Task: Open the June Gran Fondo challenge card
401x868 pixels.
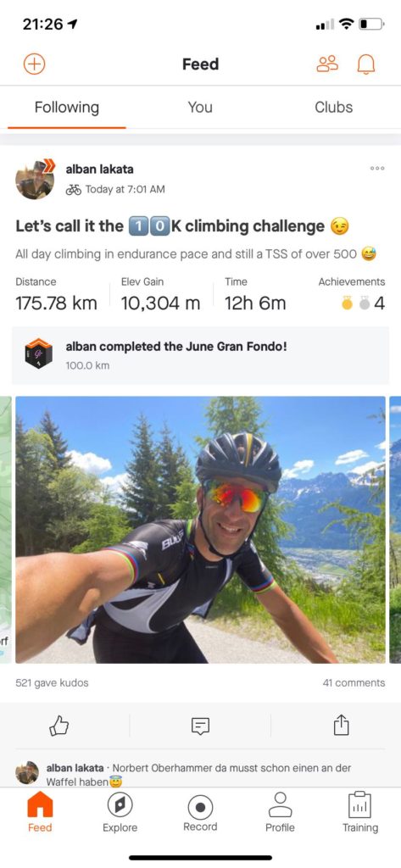Action: click(x=200, y=355)
